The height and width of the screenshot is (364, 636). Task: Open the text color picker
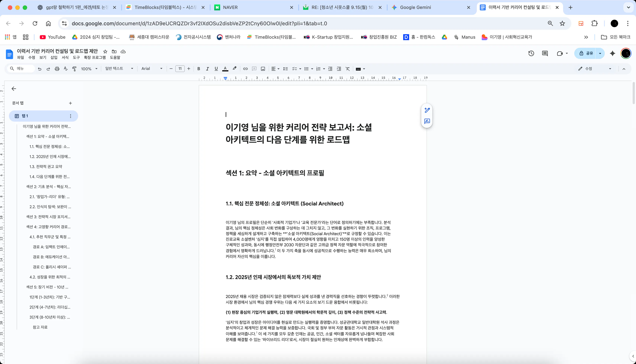click(x=225, y=69)
